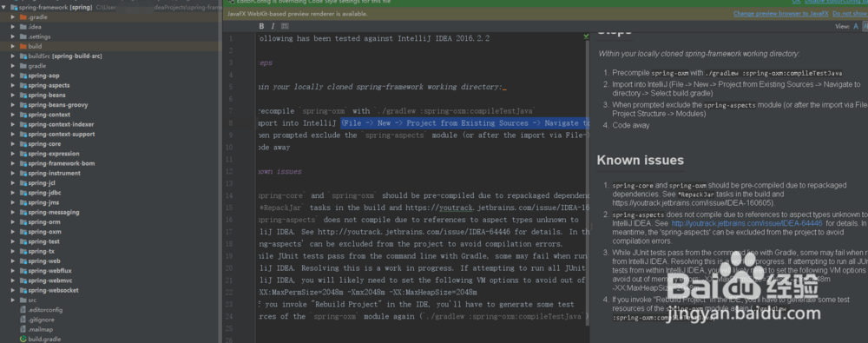Expand the spring-webmvc module arrow
Image resolution: width=868 pixels, height=343 pixels.
[x=13, y=280]
